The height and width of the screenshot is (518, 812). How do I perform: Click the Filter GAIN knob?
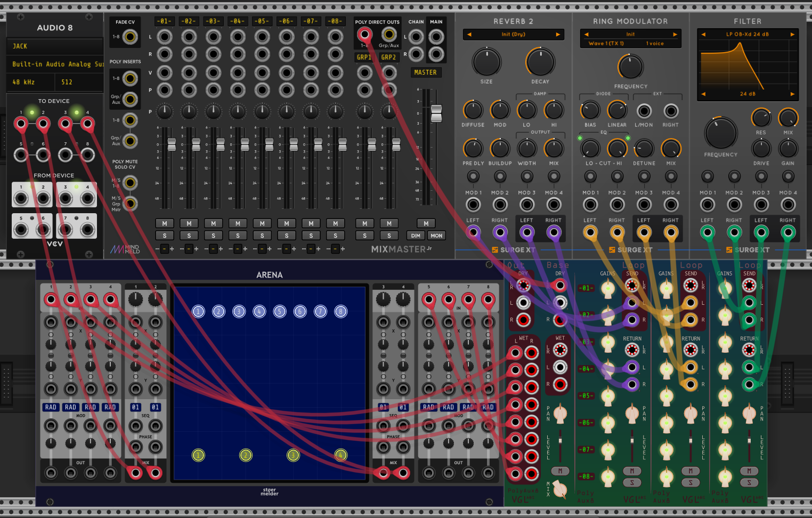point(788,149)
